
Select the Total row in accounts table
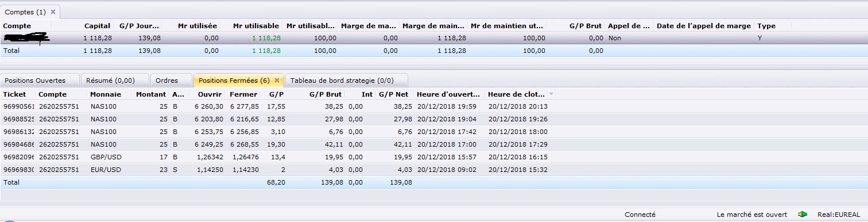434,51
